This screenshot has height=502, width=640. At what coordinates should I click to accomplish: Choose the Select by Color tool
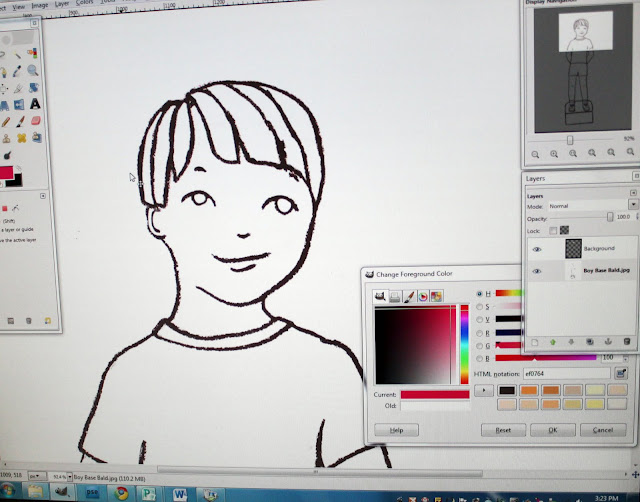[x=32, y=53]
